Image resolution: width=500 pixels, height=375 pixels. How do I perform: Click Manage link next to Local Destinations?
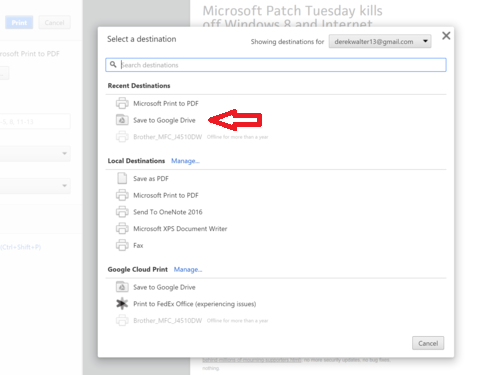coord(185,161)
